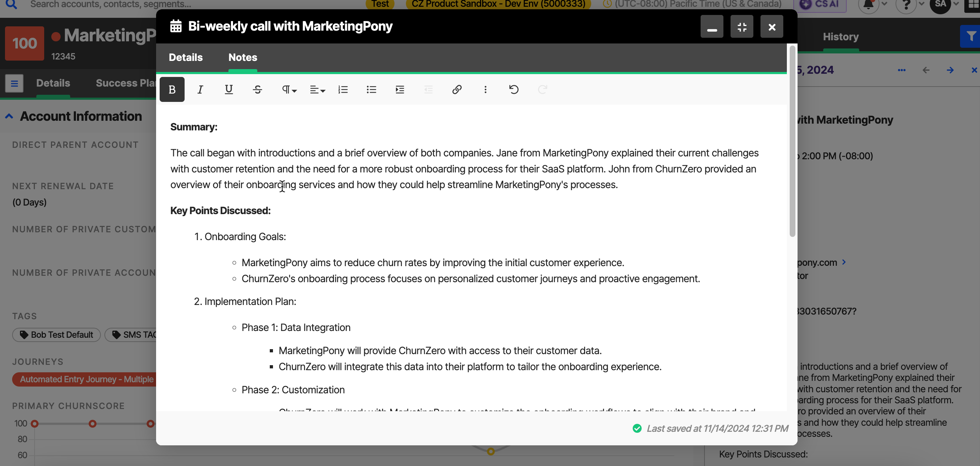Toggle underline text formatting
The width and height of the screenshot is (980, 466).
click(229, 89)
